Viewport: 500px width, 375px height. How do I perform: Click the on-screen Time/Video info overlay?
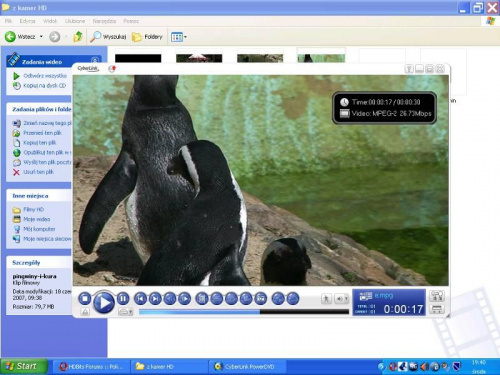coord(384,108)
